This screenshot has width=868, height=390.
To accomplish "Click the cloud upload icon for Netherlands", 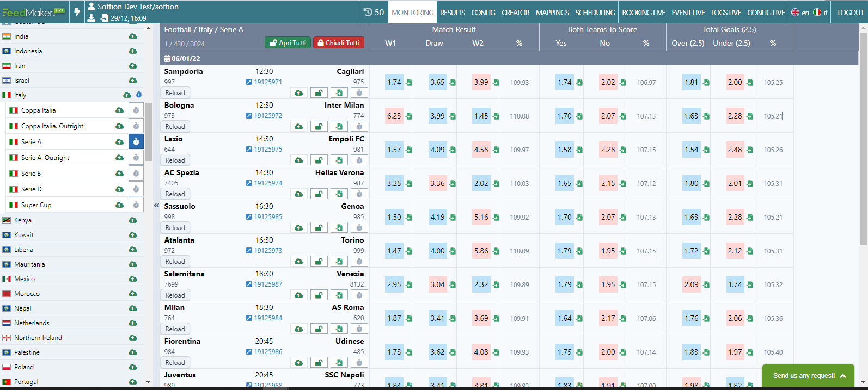I will (133, 323).
